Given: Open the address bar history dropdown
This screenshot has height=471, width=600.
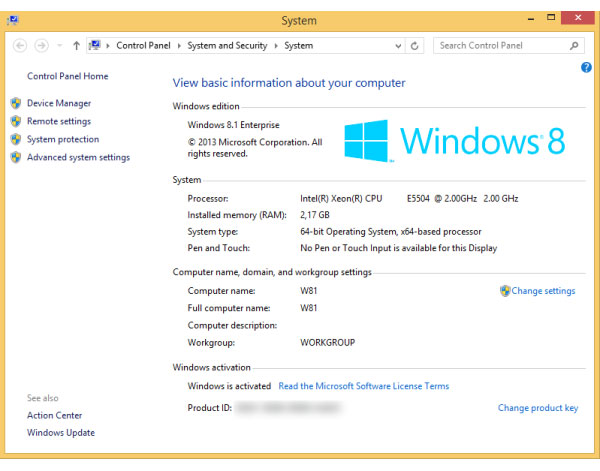Looking at the screenshot, I should click(398, 46).
